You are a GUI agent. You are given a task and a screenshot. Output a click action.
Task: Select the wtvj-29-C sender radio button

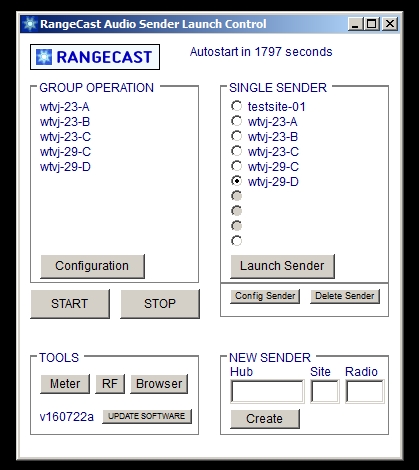click(x=236, y=166)
